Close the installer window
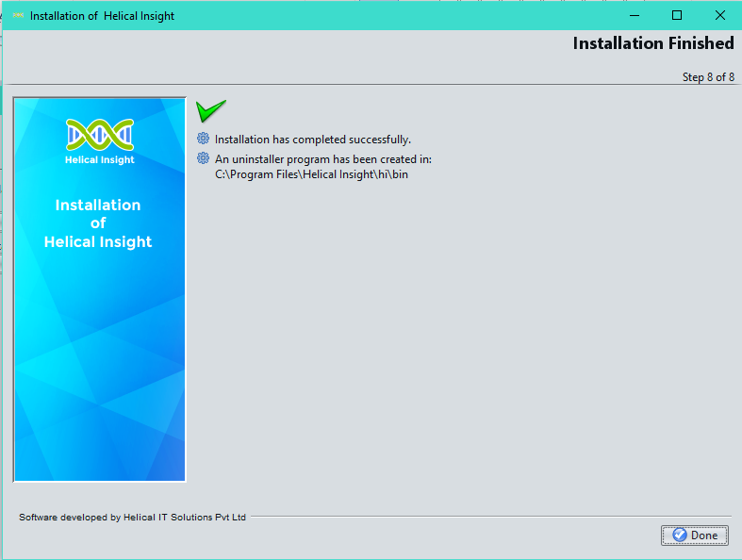 [719, 15]
